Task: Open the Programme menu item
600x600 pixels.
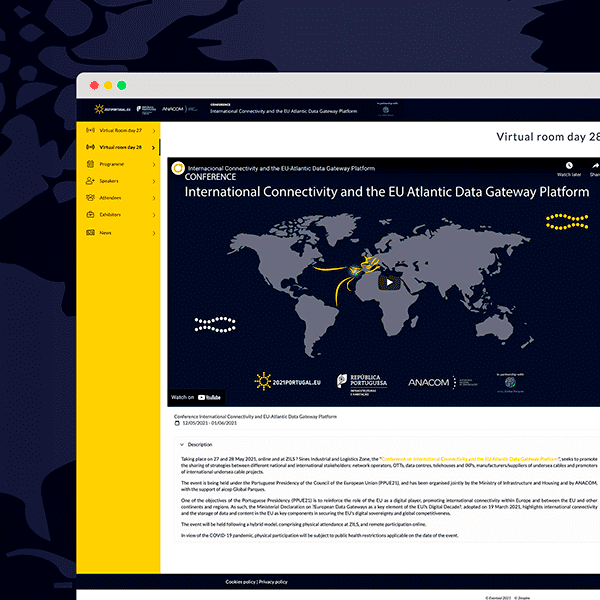Action: click(x=118, y=164)
